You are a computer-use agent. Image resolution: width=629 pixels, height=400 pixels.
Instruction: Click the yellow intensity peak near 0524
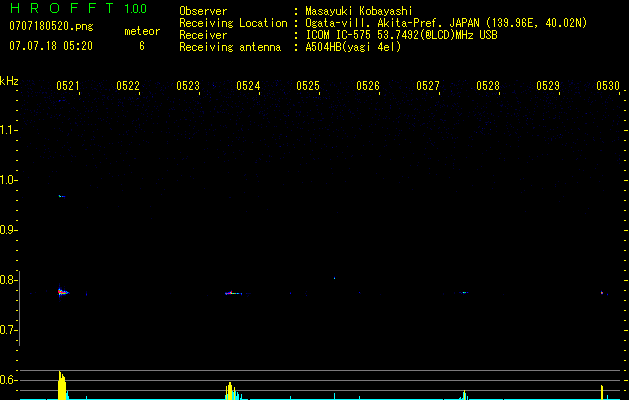click(x=230, y=391)
